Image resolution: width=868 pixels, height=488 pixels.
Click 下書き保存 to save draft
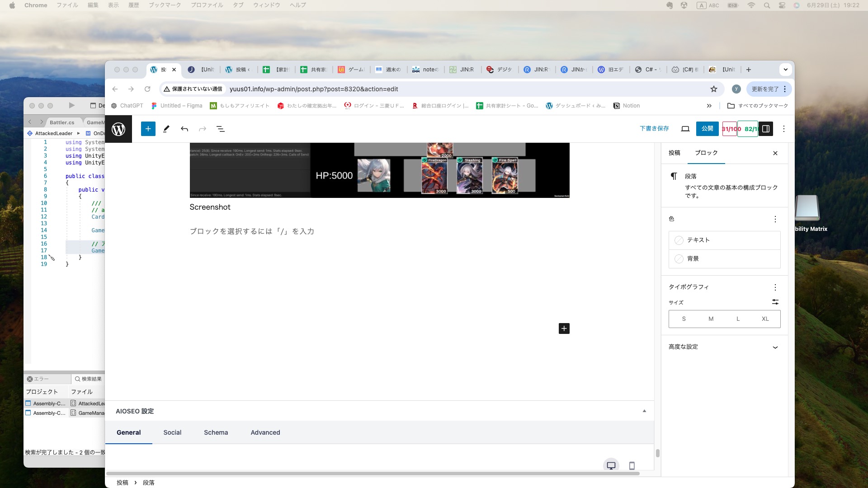point(654,129)
